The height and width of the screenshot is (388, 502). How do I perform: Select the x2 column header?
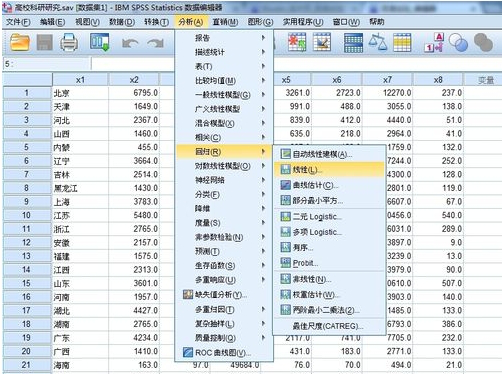[134, 80]
